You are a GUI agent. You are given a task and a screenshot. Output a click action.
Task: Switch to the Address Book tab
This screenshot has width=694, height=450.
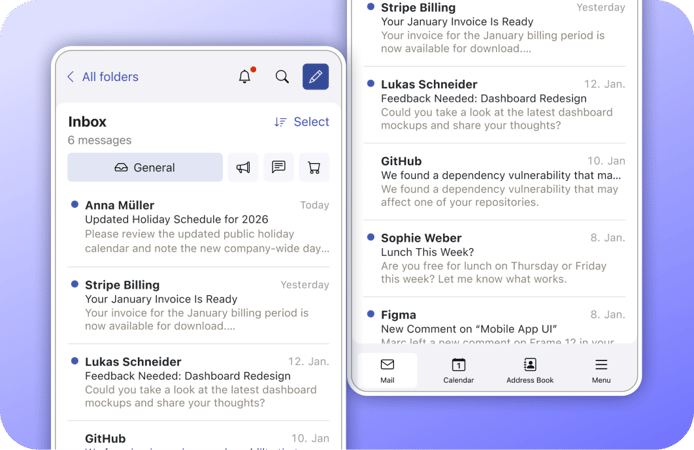[x=529, y=370]
